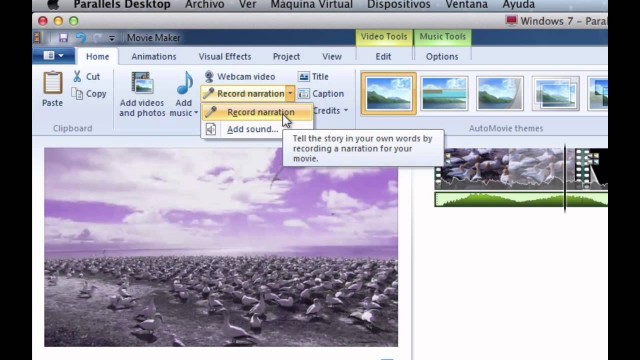Click the Add sound speaker icon

click(x=211, y=129)
